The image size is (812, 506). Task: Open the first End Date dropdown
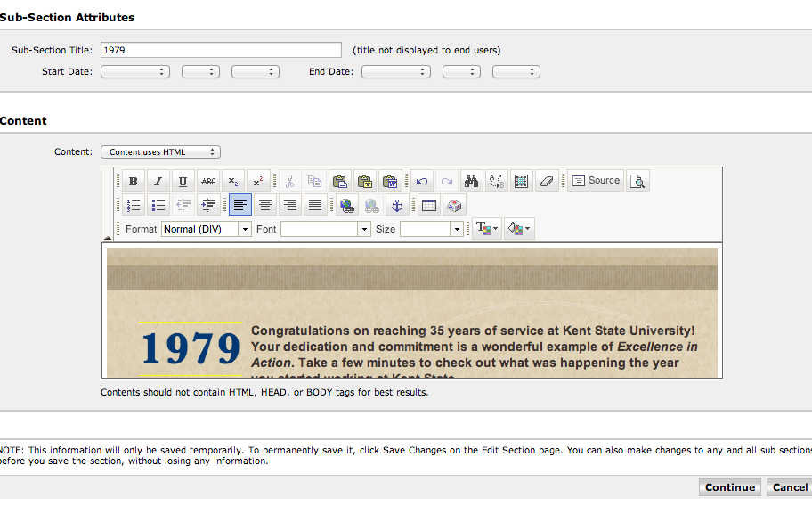(x=396, y=72)
